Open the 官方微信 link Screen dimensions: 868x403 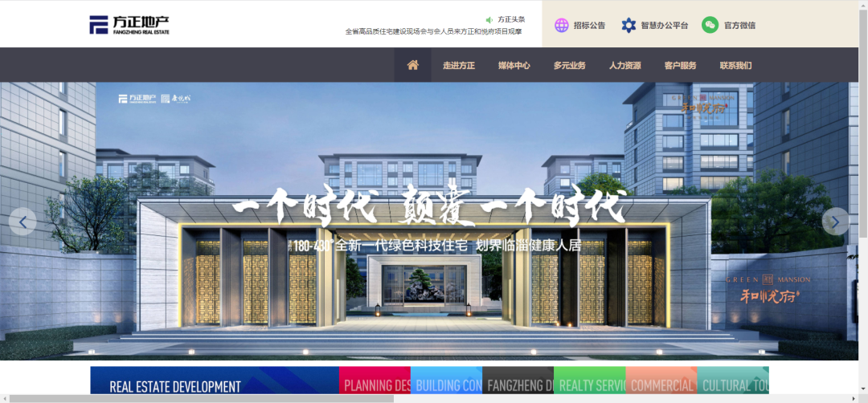point(739,26)
